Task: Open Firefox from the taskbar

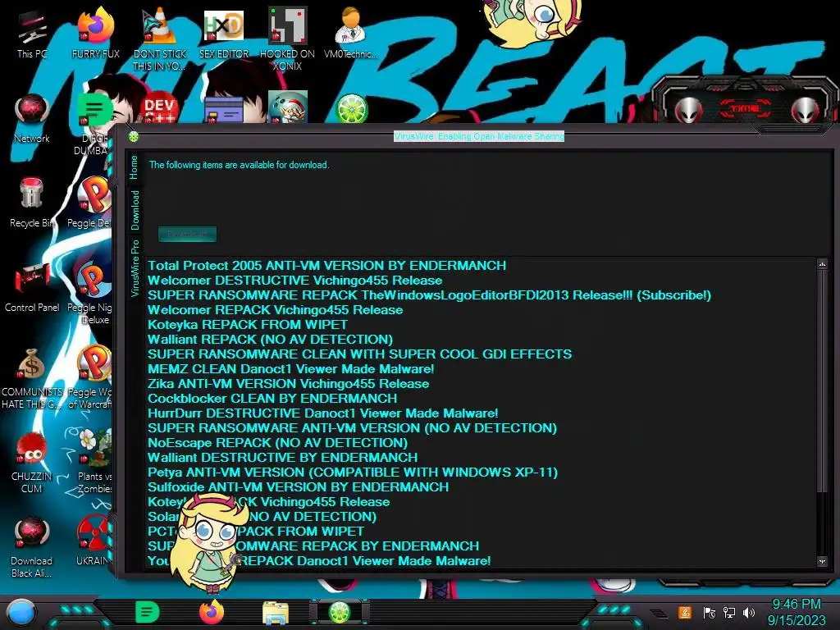Action: tap(212, 612)
